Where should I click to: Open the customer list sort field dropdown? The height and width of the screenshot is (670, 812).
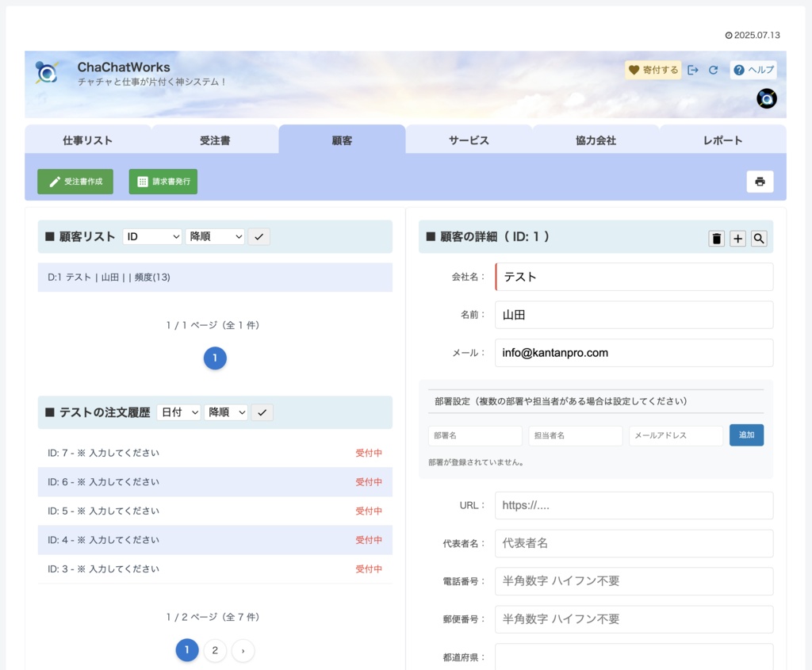pyautogui.click(x=151, y=236)
